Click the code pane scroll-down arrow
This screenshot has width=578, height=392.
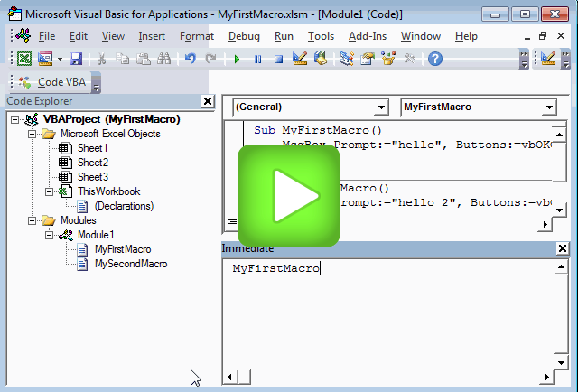(x=559, y=210)
